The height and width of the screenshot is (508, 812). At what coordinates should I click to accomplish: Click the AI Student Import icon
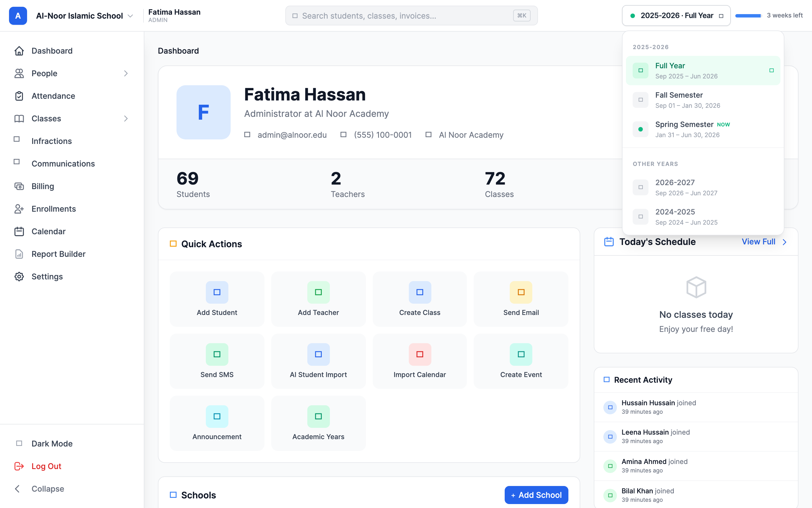(x=318, y=354)
